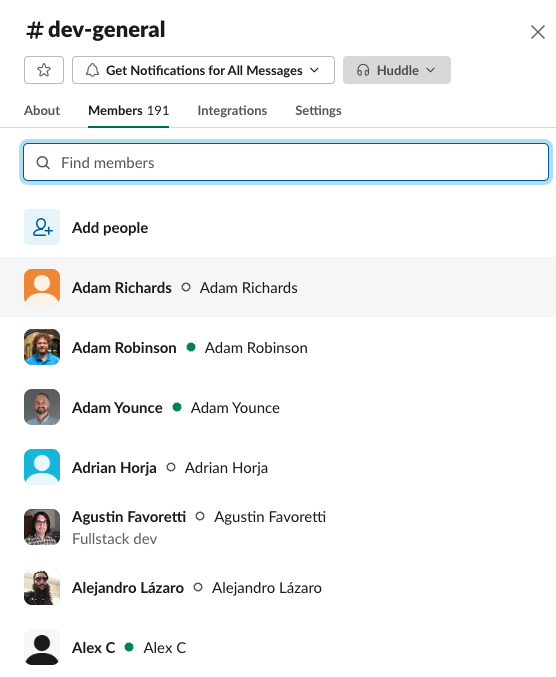The height and width of the screenshot is (677, 556).
Task: Click Adam Richards' lighter display name
Action: 249,288
